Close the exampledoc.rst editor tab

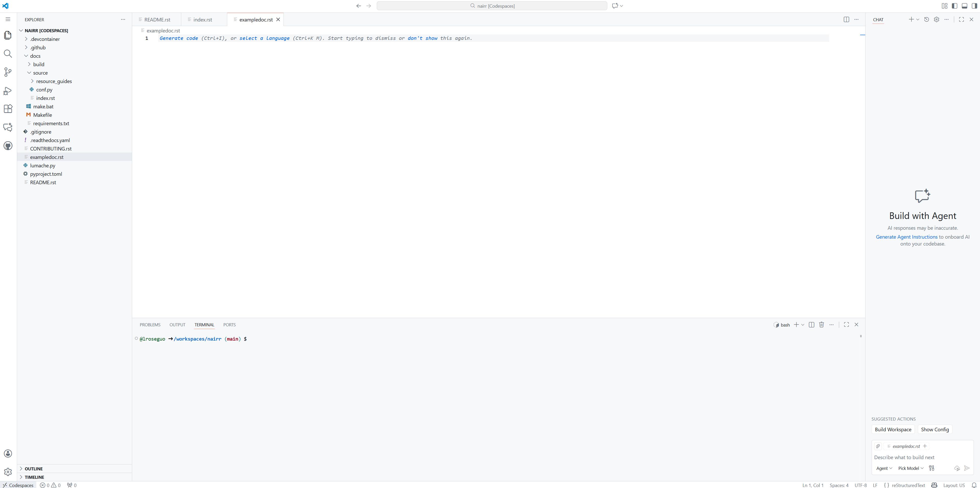pos(278,19)
